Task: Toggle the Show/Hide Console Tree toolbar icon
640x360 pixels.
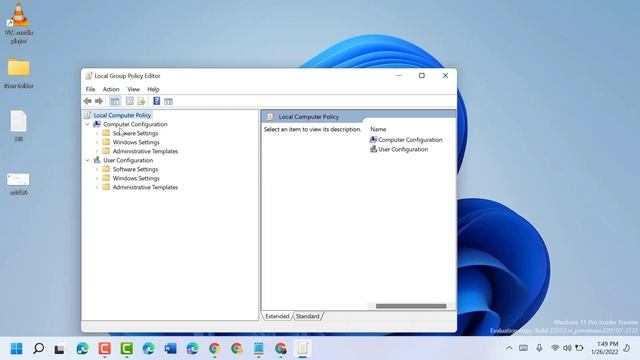Action: point(115,101)
